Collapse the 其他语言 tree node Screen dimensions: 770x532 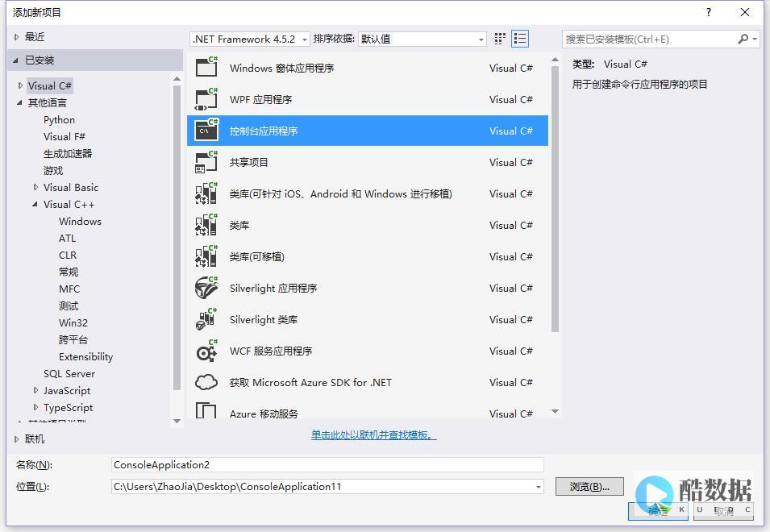(x=19, y=102)
